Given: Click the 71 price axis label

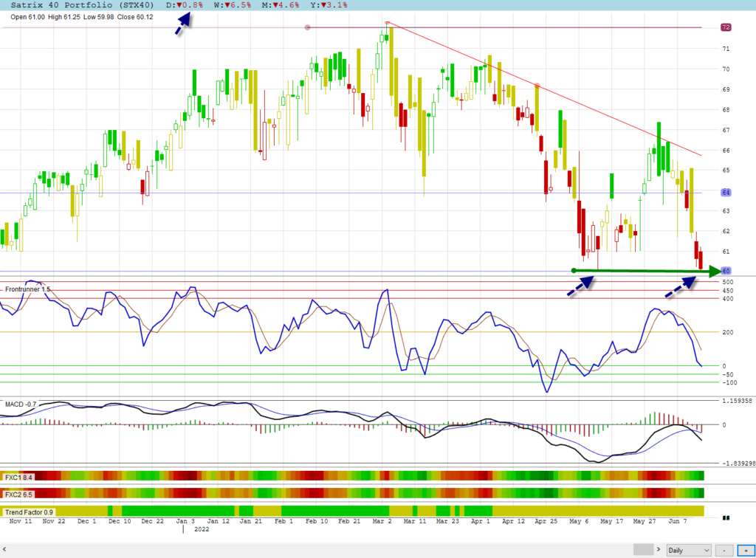Looking at the screenshot, I should 726,49.
